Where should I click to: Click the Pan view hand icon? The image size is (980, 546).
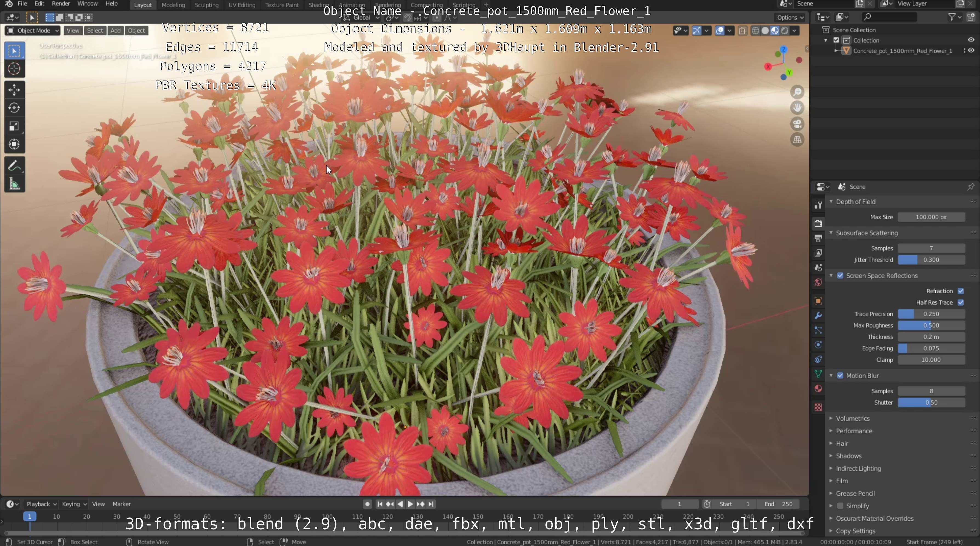coord(797,108)
